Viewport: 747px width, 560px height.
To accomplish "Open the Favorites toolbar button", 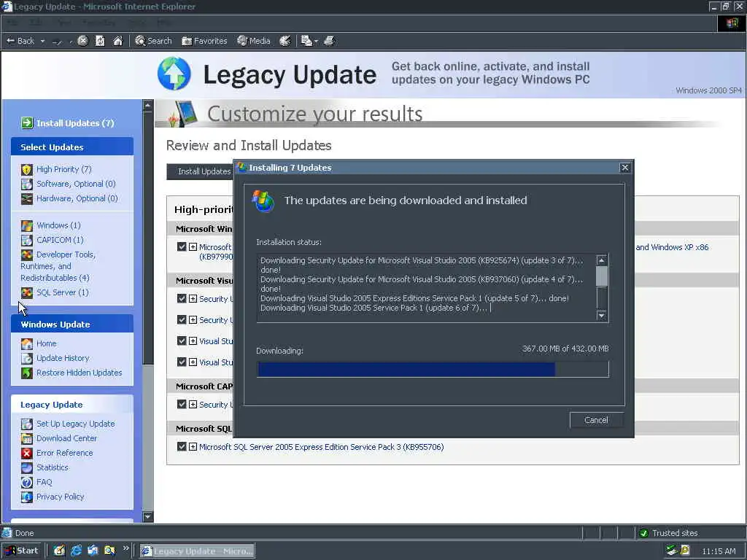I will click(204, 41).
